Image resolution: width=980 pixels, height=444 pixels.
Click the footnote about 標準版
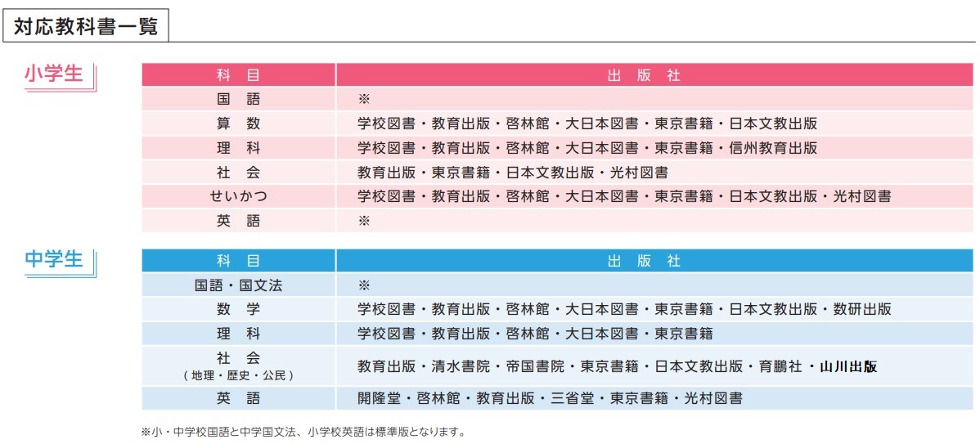(303, 432)
